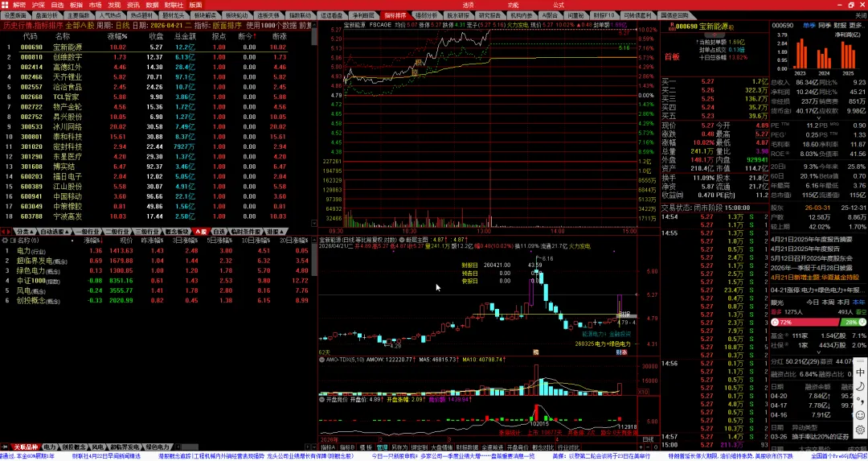Click the 模板 button under chart
Image resolution: width=868 pixels, height=461 pixels.
click(x=366, y=447)
